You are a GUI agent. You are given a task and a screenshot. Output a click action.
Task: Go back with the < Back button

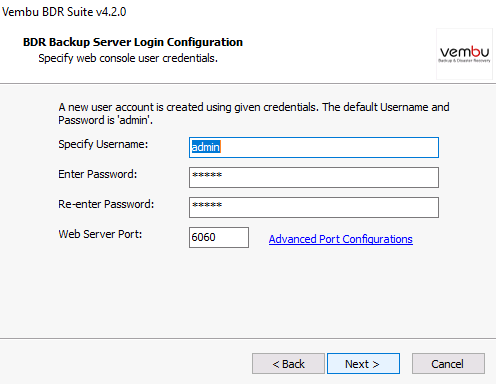(x=288, y=364)
